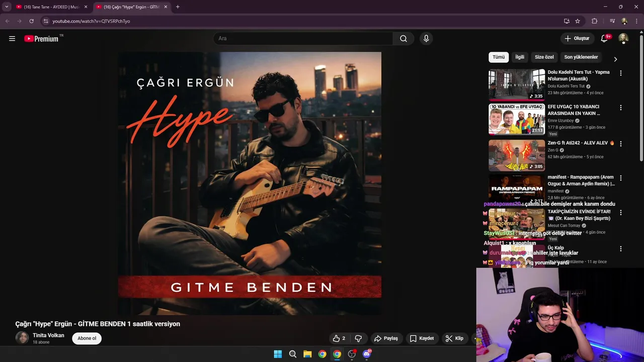
Task: Select the Tümü filter chip
Action: pos(499,57)
